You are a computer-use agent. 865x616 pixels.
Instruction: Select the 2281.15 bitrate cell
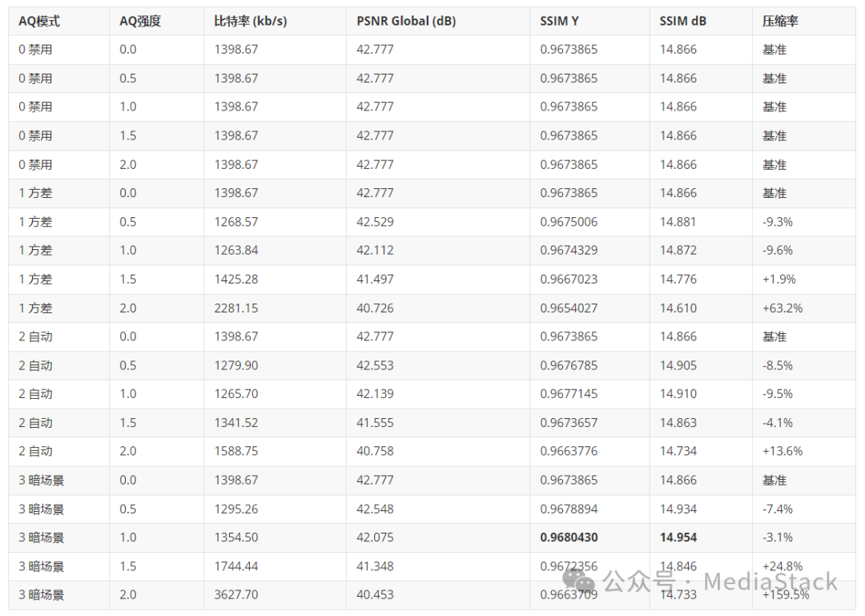(x=236, y=308)
